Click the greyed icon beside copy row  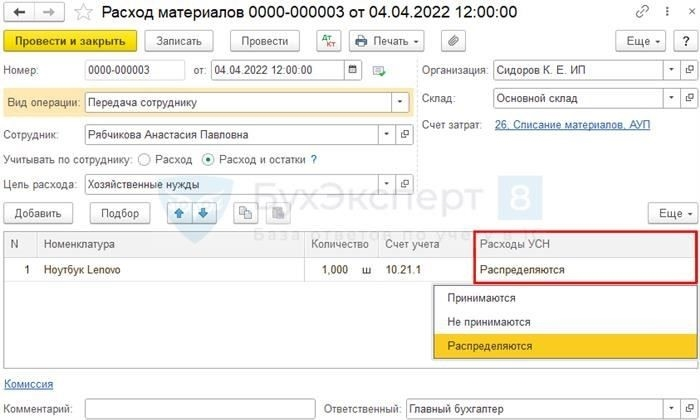pyautogui.click(x=278, y=213)
